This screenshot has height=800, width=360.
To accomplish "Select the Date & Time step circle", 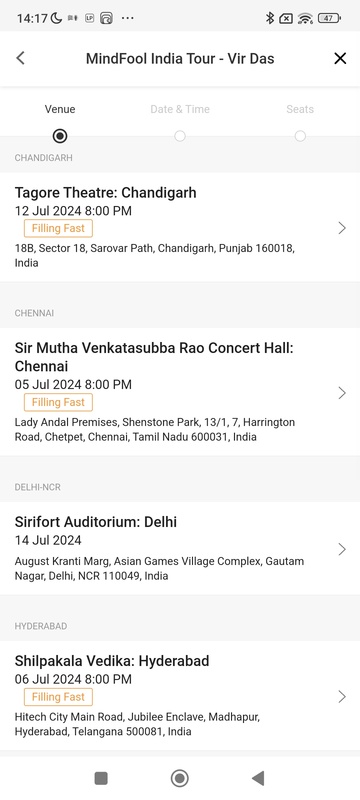I will pos(179,136).
